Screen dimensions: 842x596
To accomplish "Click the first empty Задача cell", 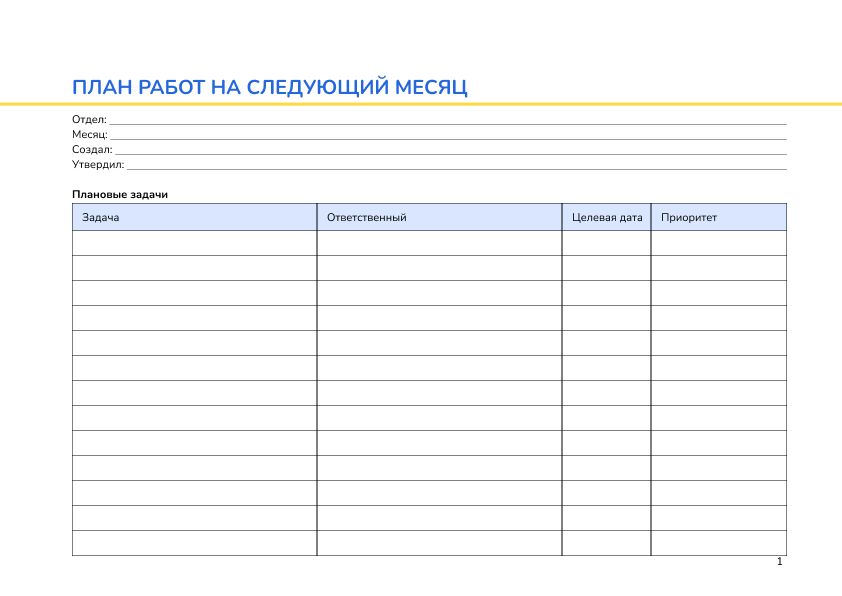I will pyautogui.click(x=194, y=243).
